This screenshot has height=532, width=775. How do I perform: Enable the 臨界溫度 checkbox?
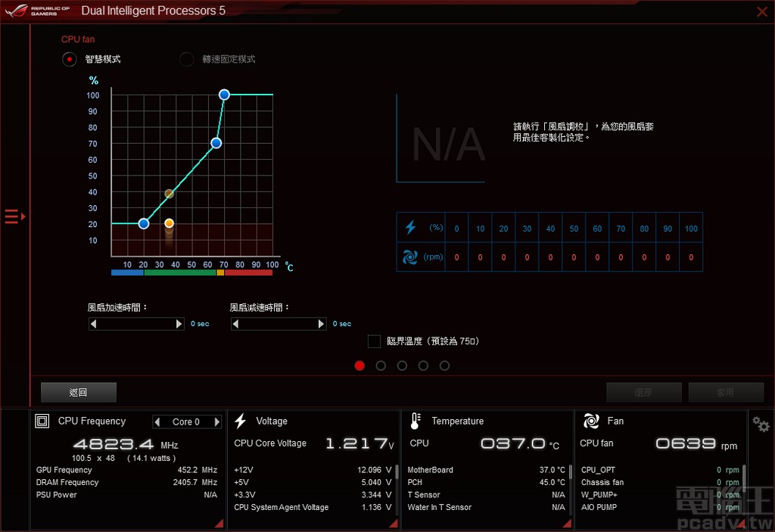tap(374, 341)
